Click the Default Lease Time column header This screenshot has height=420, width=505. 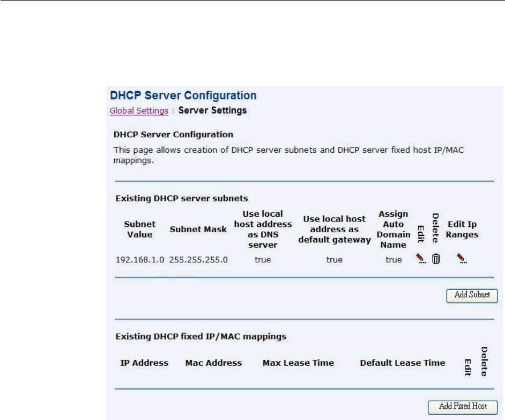click(403, 363)
